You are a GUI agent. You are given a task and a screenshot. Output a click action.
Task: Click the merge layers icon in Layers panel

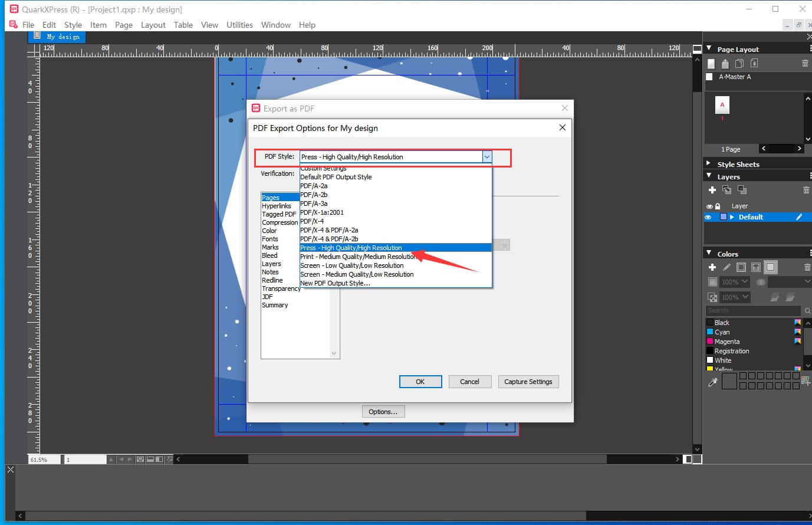[x=742, y=190]
